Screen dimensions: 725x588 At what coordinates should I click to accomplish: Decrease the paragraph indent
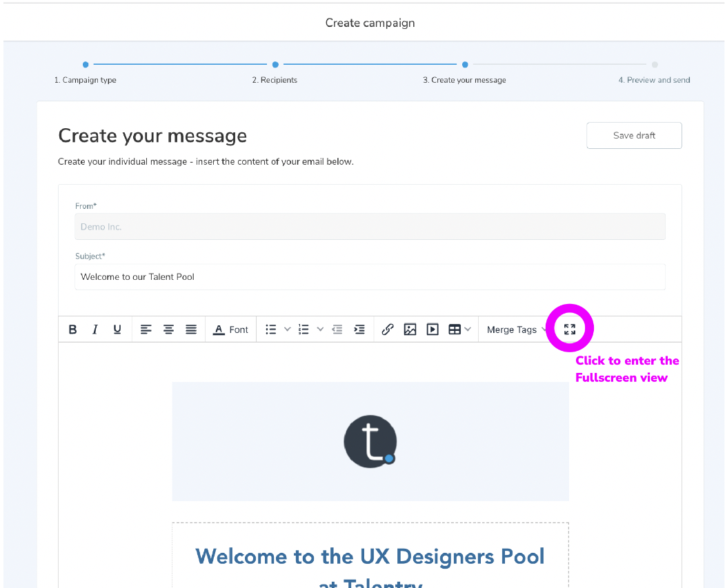pyautogui.click(x=337, y=330)
